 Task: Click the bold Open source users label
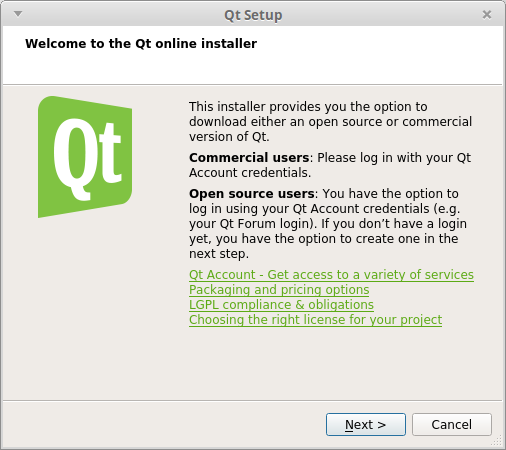(252, 194)
